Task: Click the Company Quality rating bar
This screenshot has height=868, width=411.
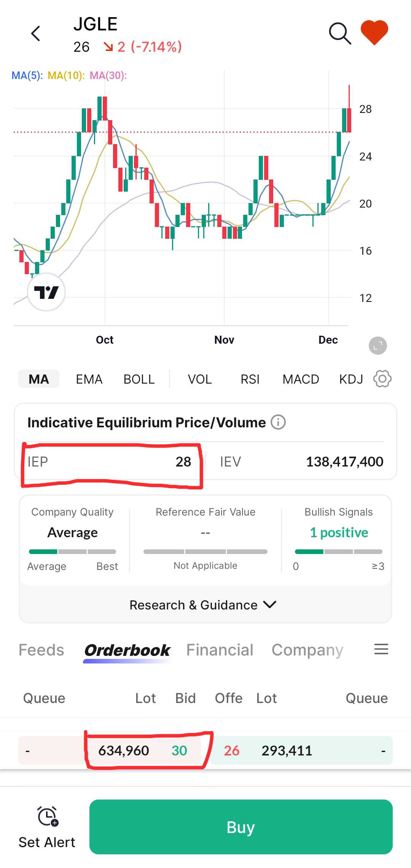Action: [72, 552]
